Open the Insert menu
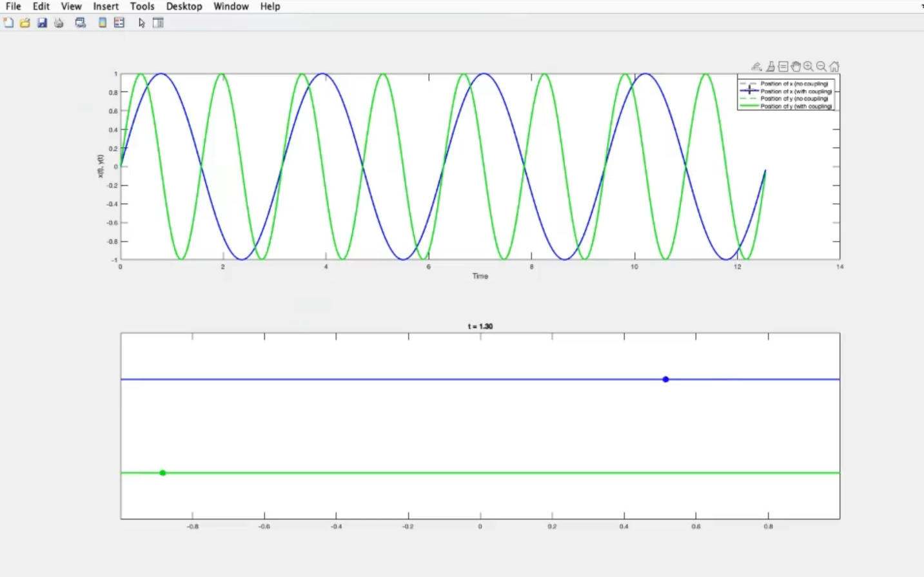 (106, 6)
